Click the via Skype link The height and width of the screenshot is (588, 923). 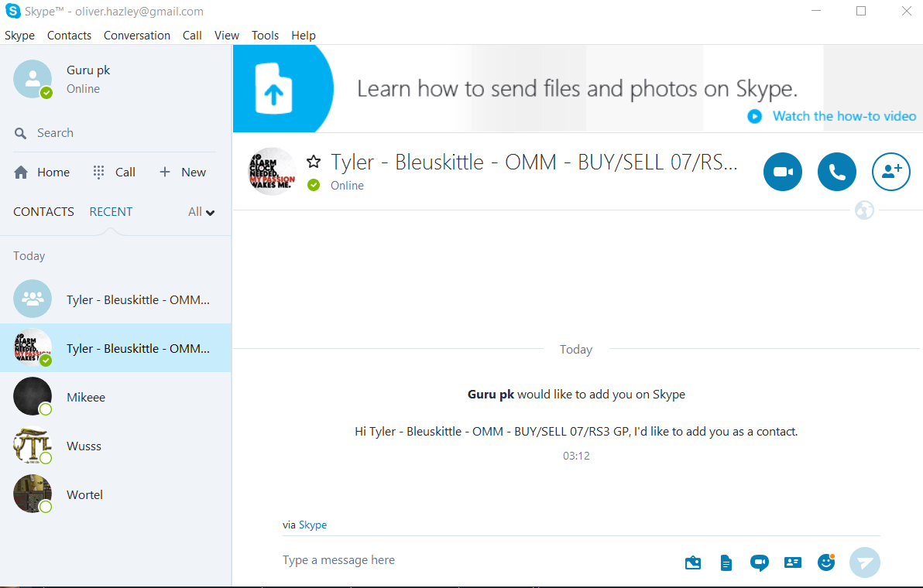click(313, 525)
